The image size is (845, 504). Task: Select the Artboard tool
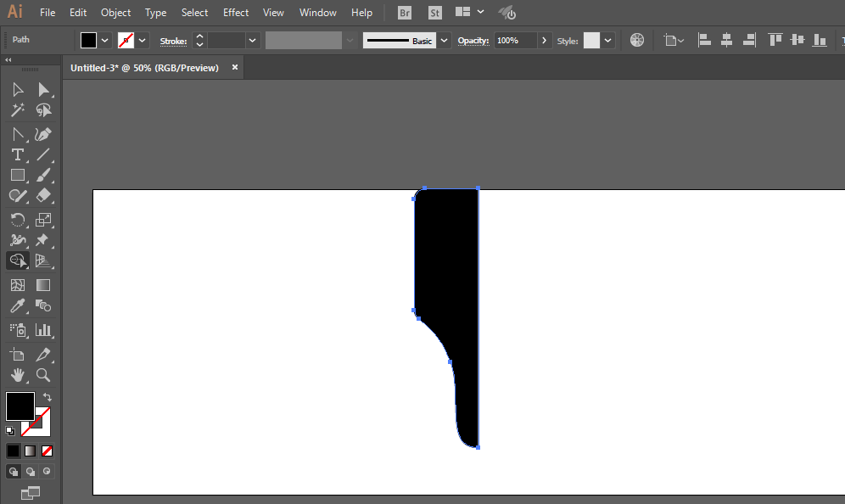click(18, 354)
